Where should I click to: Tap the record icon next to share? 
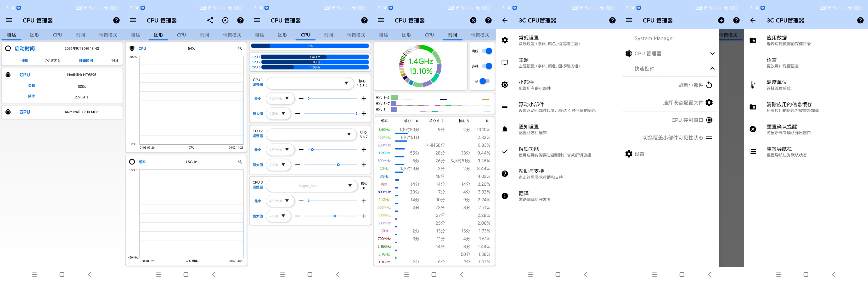pos(225,21)
